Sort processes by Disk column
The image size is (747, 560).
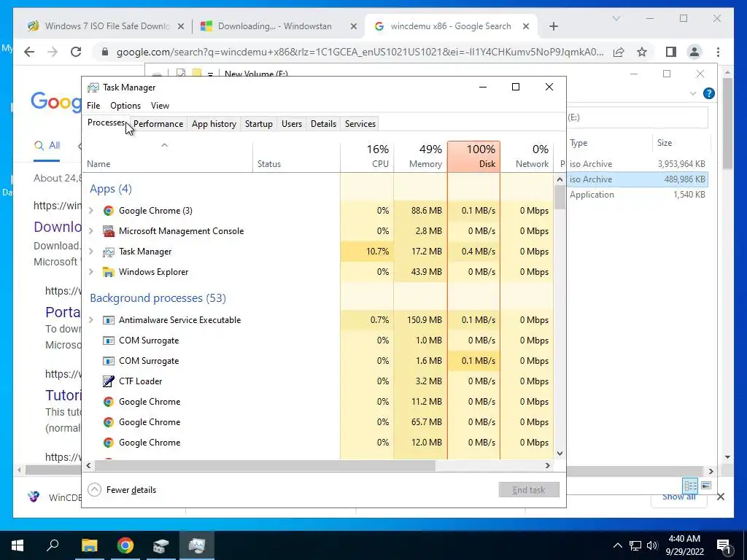(x=473, y=157)
